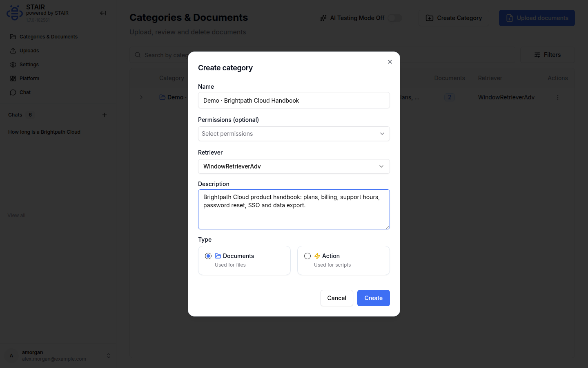Open the Filters panel
The width and height of the screenshot is (588, 368).
(548, 55)
